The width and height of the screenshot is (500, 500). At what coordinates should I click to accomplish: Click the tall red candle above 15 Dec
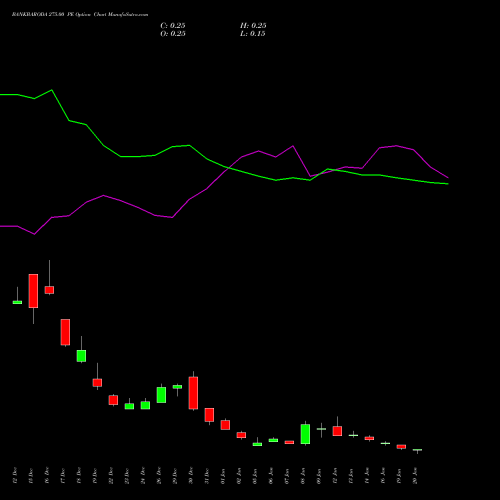(33, 291)
